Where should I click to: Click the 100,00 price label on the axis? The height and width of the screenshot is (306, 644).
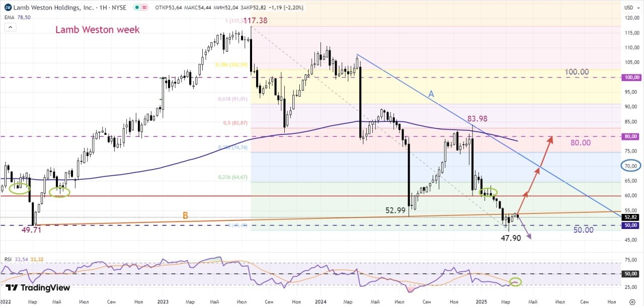point(631,78)
